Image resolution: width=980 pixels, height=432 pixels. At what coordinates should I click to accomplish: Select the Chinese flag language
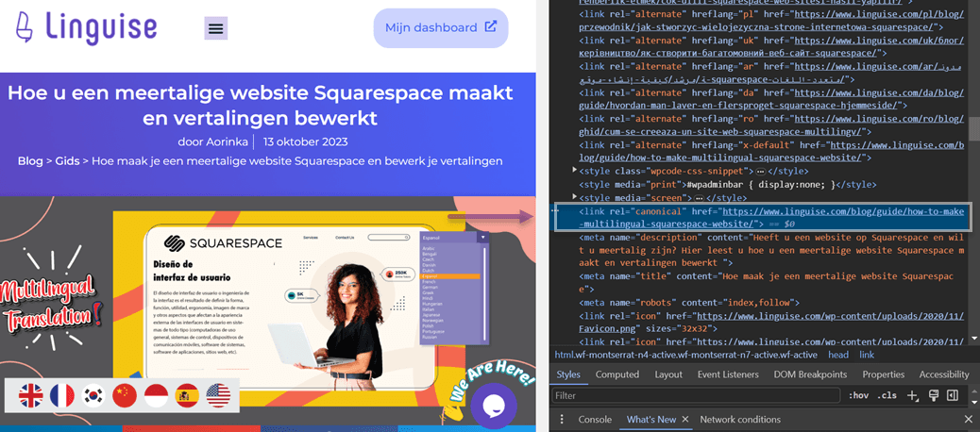(125, 395)
